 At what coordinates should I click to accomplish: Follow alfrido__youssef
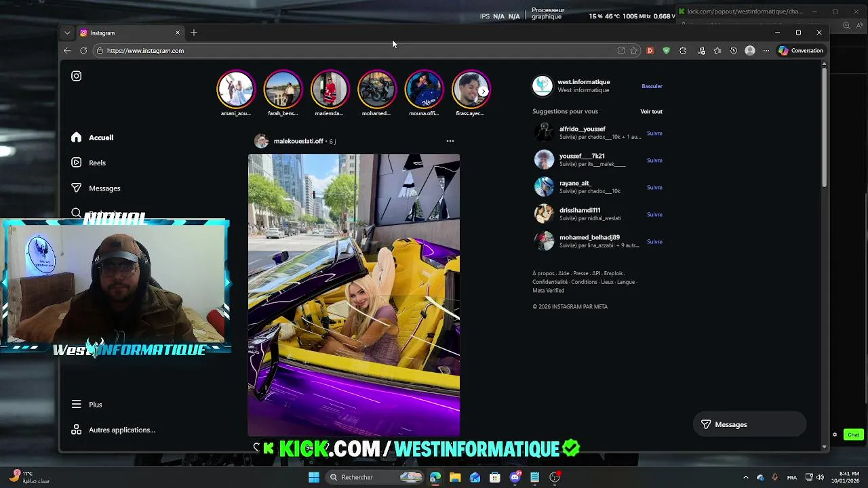(654, 133)
